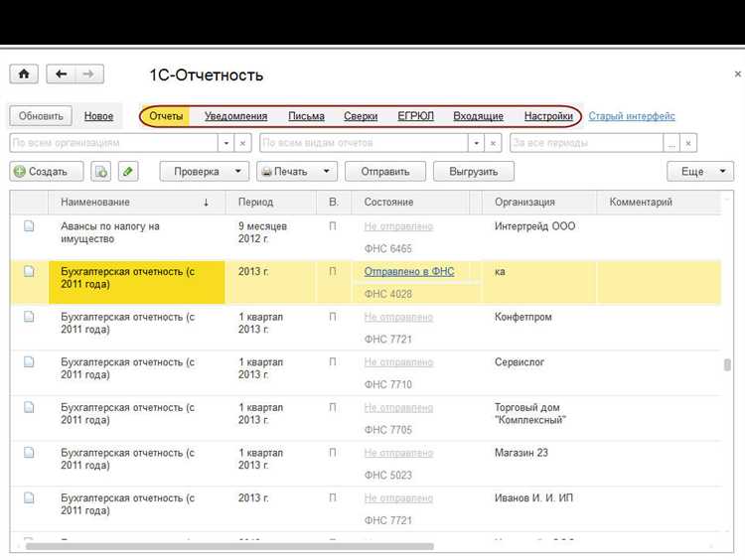Click the Комментарий column header
The image size is (745, 560).
point(659,203)
